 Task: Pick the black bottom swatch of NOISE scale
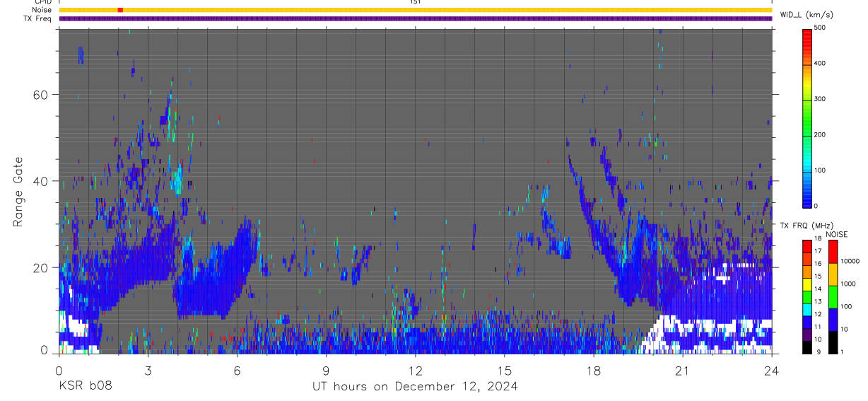pyautogui.click(x=833, y=342)
